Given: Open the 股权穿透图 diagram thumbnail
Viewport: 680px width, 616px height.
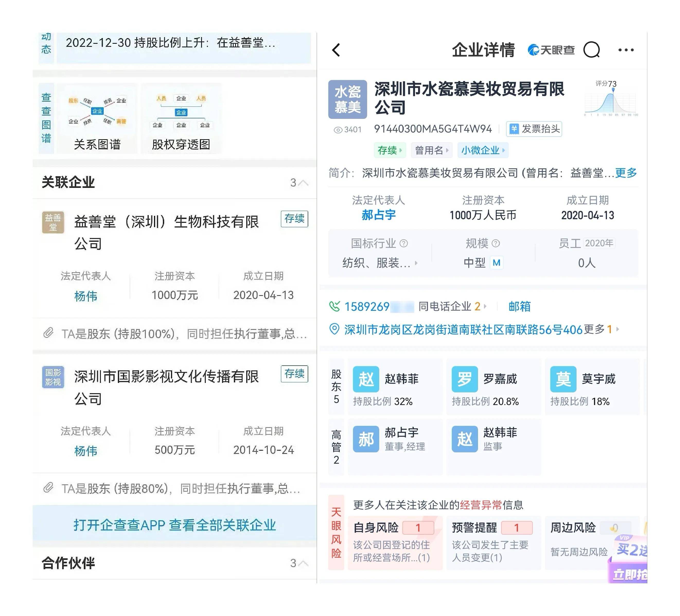Looking at the screenshot, I should pos(181,118).
